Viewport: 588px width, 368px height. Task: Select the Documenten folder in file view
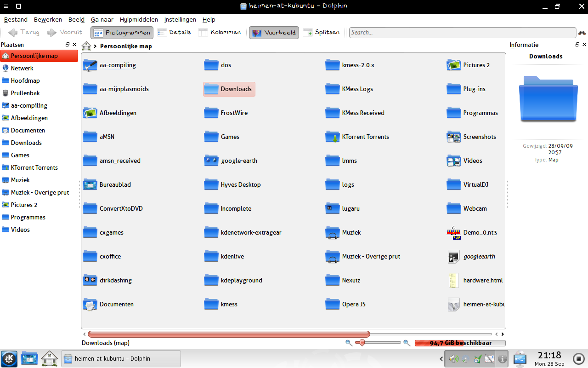pyautogui.click(x=108, y=304)
